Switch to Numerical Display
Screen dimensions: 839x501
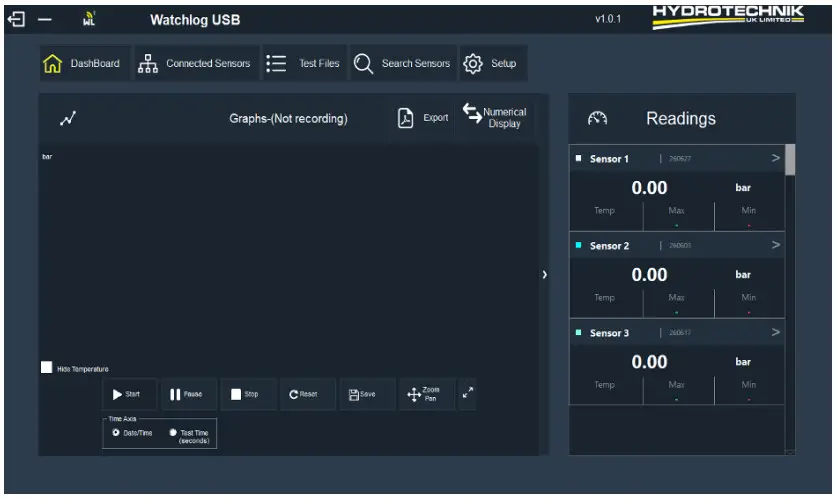pyautogui.click(x=495, y=117)
